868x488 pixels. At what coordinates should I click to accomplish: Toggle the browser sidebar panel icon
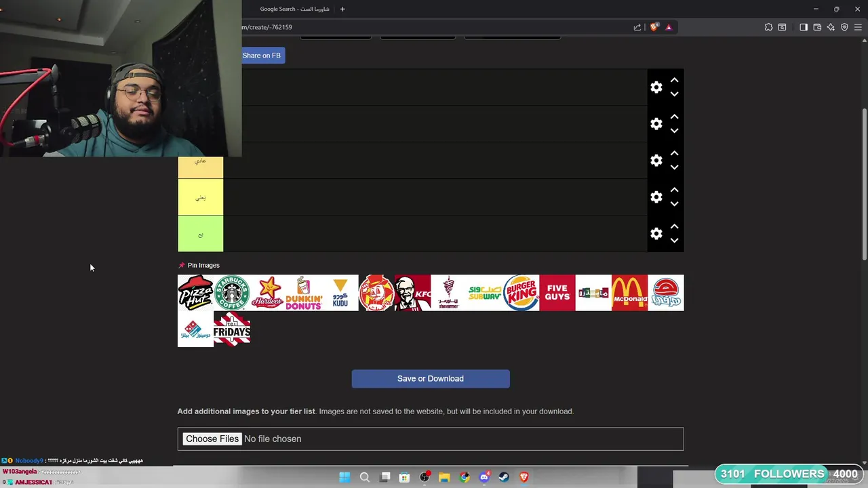(804, 27)
